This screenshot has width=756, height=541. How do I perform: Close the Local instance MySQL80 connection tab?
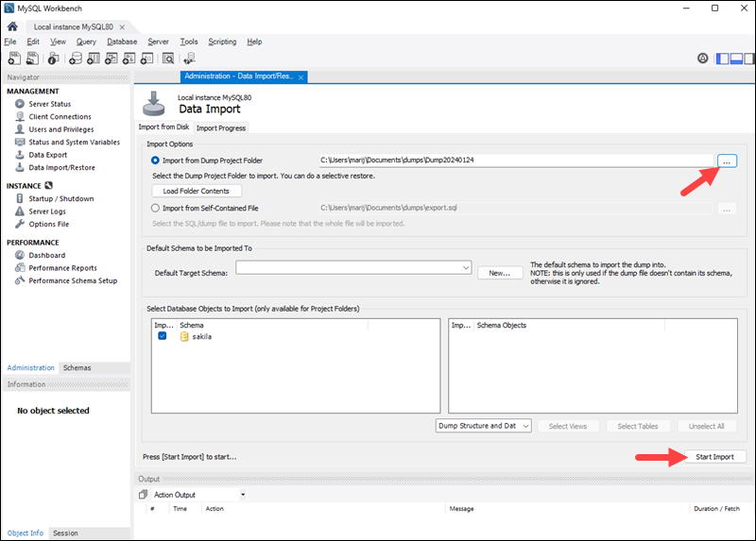coord(122,27)
